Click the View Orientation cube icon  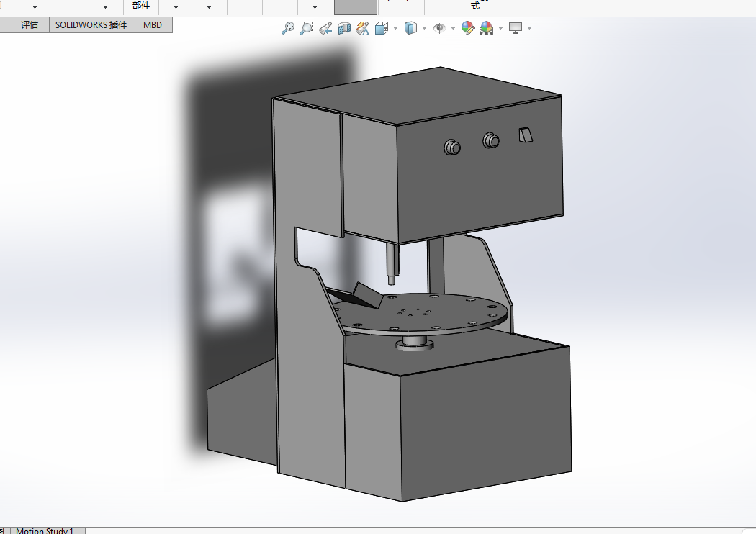click(382, 29)
